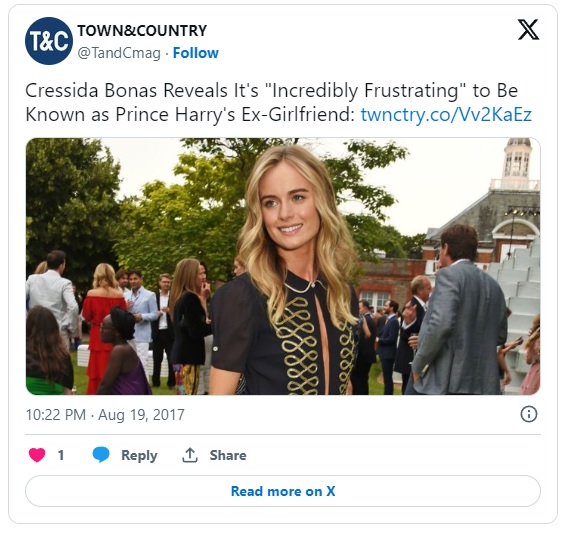Open the attached garden party photo

[x=283, y=266]
